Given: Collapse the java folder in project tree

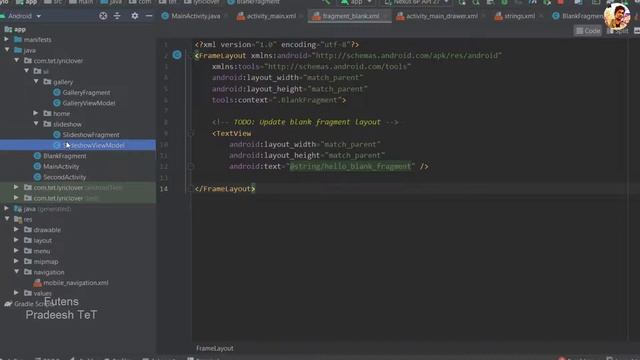Looking at the screenshot, I should [x=7, y=50].
